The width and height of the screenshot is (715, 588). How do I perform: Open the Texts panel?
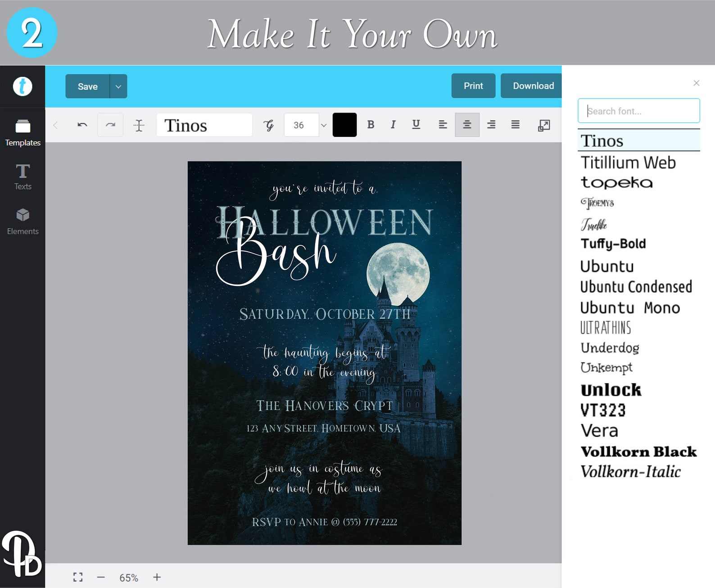(23, 177)
